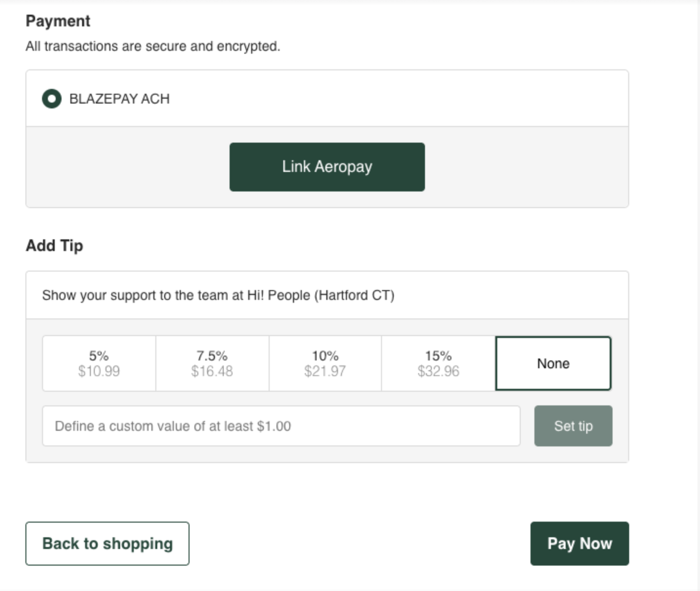The height and width of the screenshot is (591, 700).
Task: Click the Show your support message
Action: 218,295
